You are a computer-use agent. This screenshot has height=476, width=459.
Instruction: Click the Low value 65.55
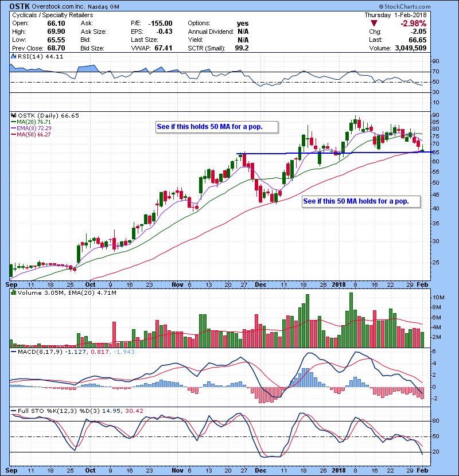tap(56, 40)
